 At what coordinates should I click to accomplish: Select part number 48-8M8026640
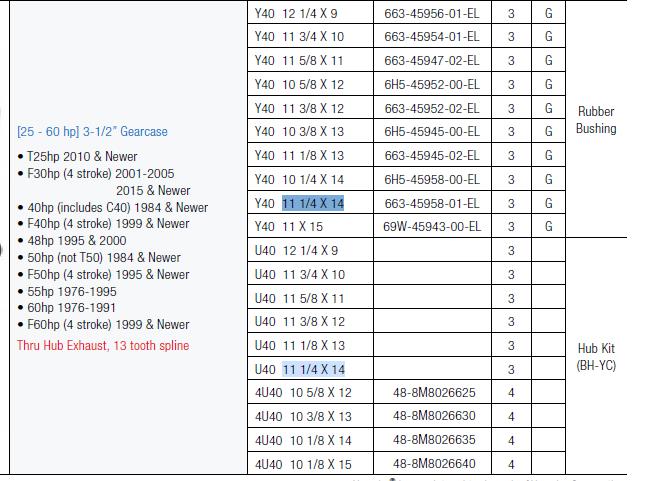coord(434,464)
